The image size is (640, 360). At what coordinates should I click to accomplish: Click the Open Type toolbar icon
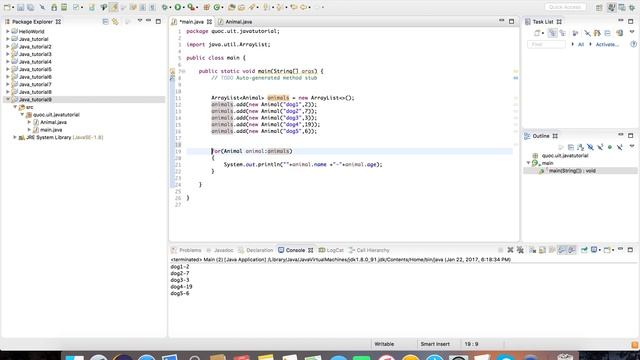tap(231, 7)
